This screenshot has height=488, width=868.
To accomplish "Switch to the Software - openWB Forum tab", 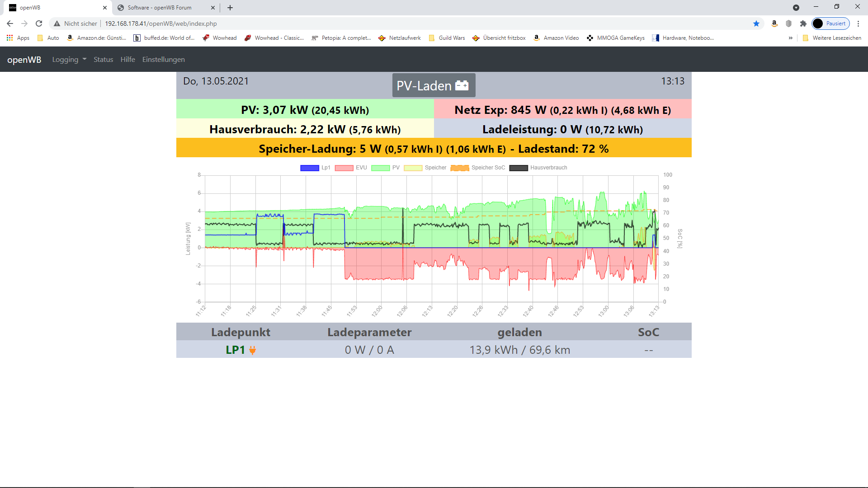I will point(160,8).
